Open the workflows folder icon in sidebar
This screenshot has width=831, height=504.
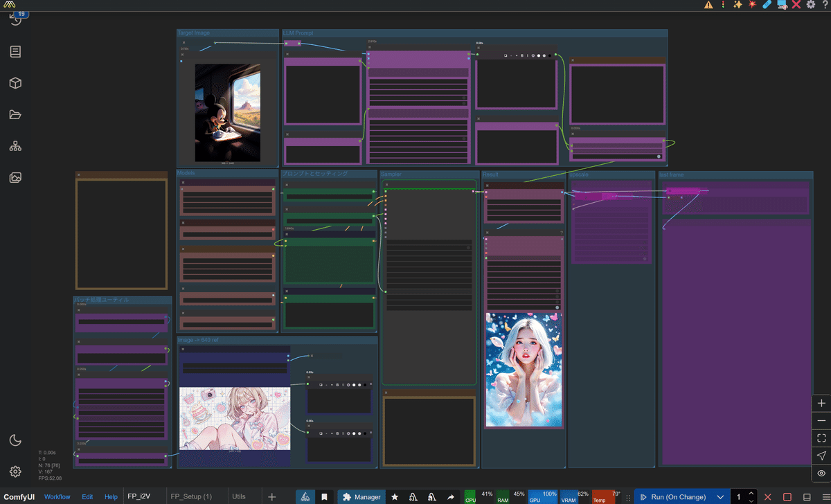coord(16,114)
